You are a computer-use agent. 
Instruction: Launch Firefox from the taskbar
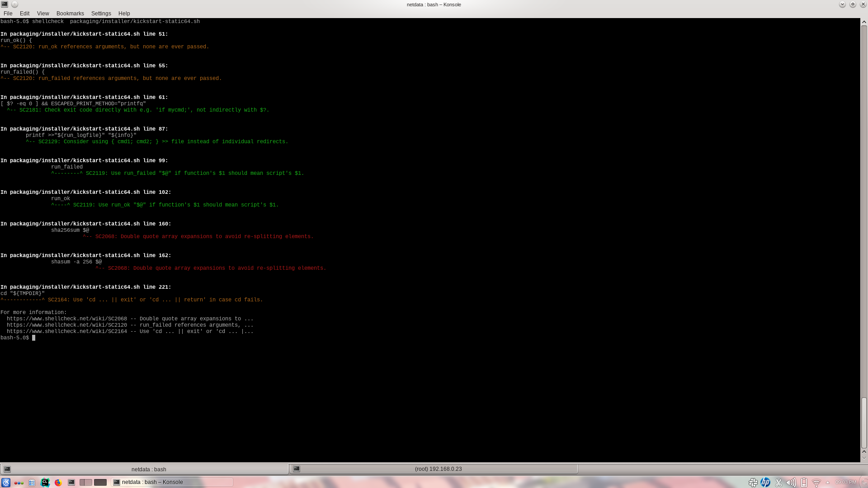58,482
